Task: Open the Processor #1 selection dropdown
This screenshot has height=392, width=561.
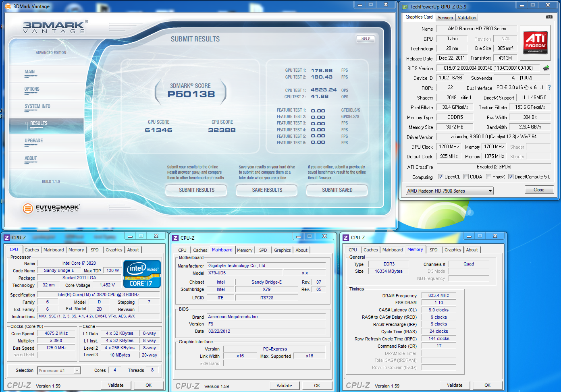Action: pyautogui.click(x=59, y=371)
